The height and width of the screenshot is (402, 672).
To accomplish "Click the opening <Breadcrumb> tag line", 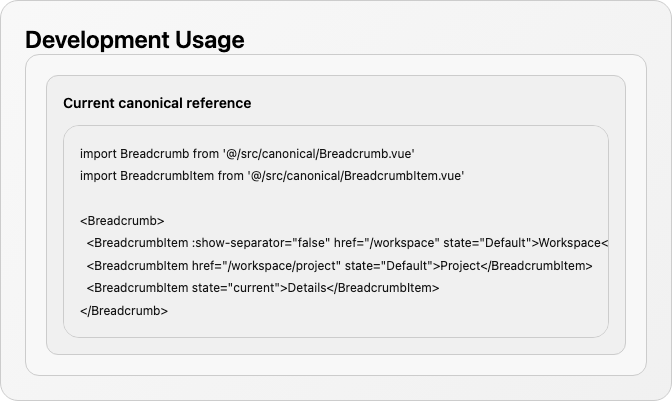I will 122,221.
